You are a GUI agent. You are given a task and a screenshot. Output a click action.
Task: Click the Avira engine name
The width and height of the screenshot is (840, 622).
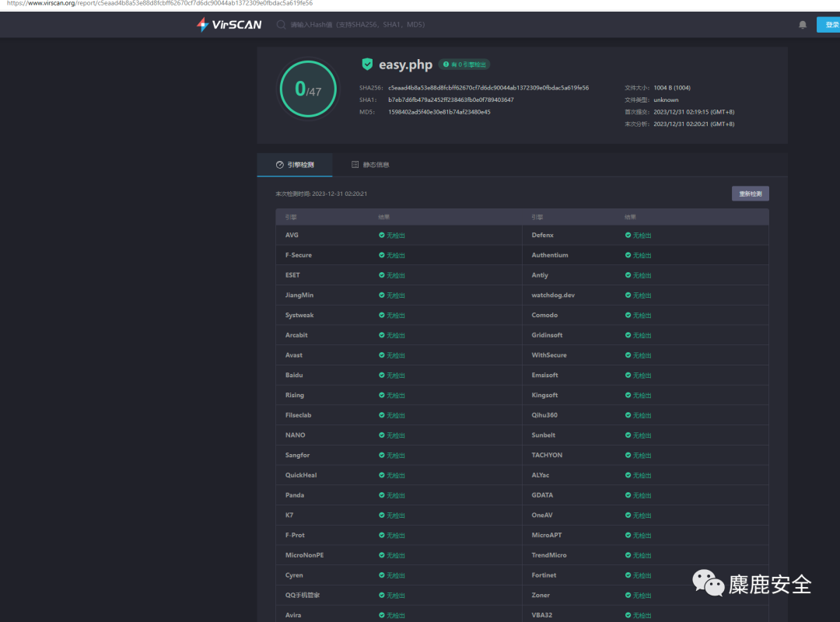pyautogui.click(x=293, y=615)
